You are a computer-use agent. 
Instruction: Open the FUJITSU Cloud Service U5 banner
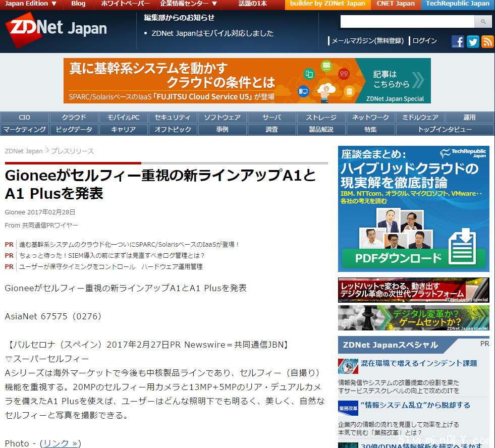point(247,81)
